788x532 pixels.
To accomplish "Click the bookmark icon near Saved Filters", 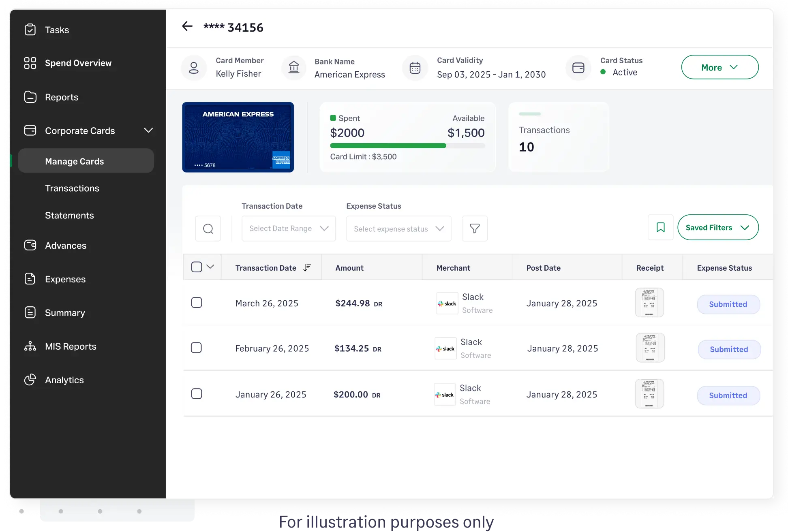I will coord(660,227).
